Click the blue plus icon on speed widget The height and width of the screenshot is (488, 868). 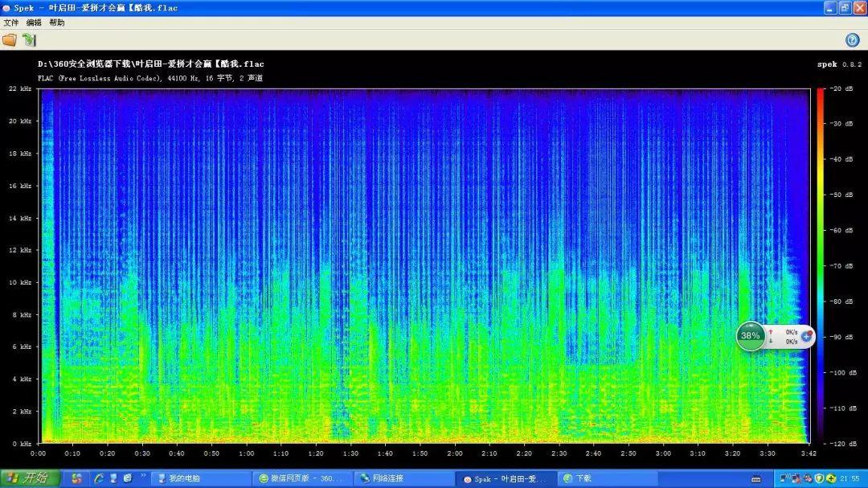[806, 336]
